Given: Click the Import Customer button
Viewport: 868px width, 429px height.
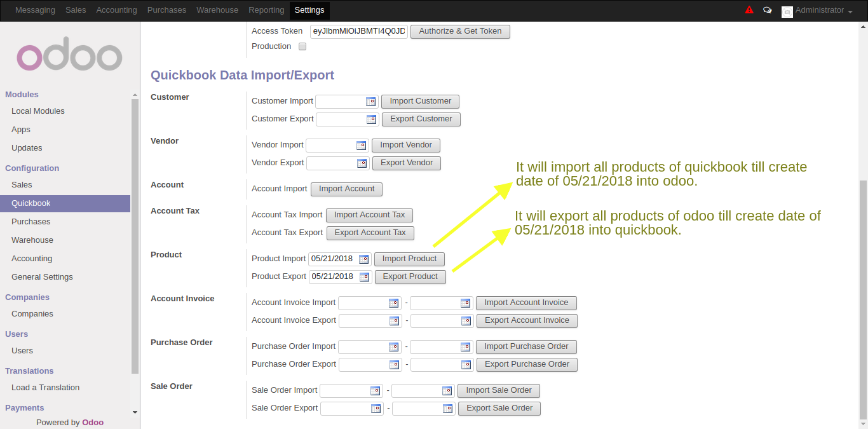Looking at the screenshot, I should (420, 101).
